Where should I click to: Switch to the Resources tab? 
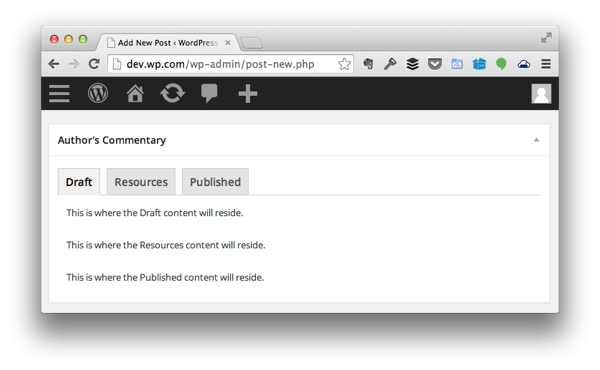[141, 182]
